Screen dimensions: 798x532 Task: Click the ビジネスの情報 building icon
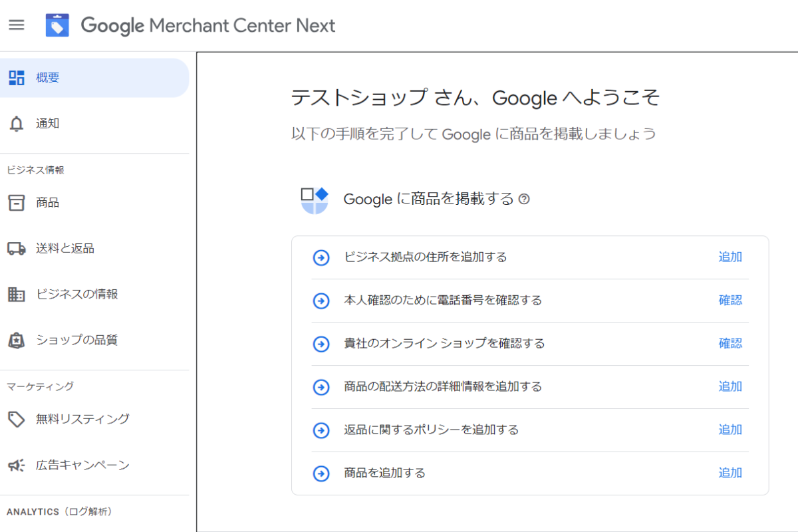tap(17, 295)
